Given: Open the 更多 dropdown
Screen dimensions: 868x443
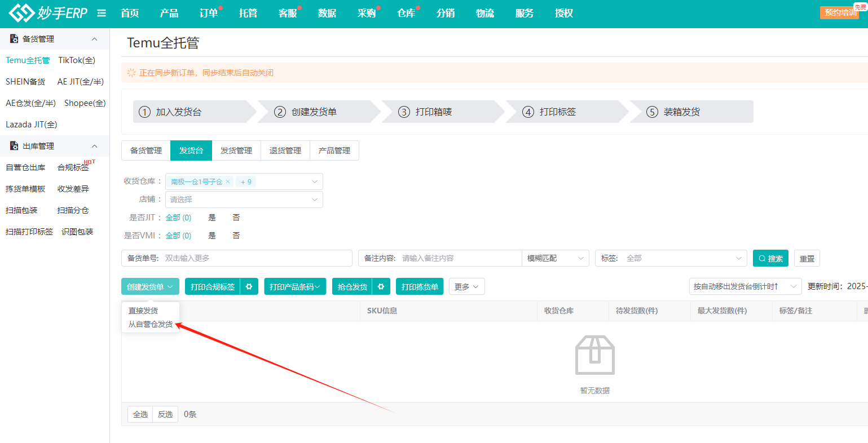Looking at the screenshot, I should [x=467, y=286].
